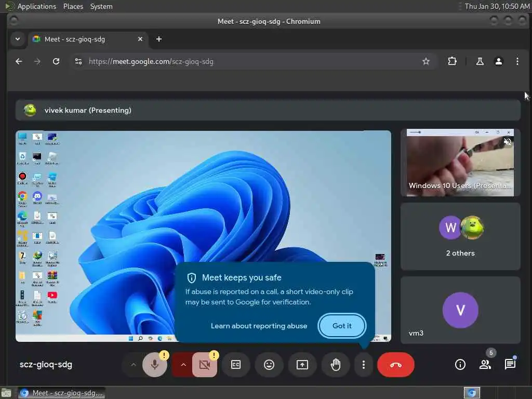Click the scz-gioq-sdg meeting code label
The width and height of the screenshot is (532, 399).
(x=46, y=365)
